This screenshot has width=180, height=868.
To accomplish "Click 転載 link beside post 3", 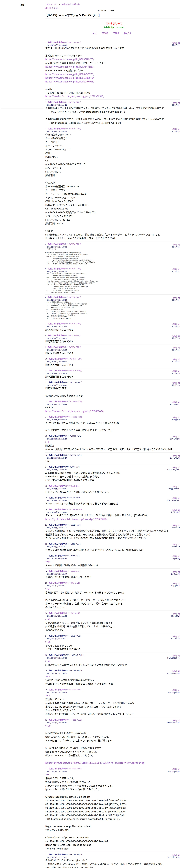I will point(174,129).
